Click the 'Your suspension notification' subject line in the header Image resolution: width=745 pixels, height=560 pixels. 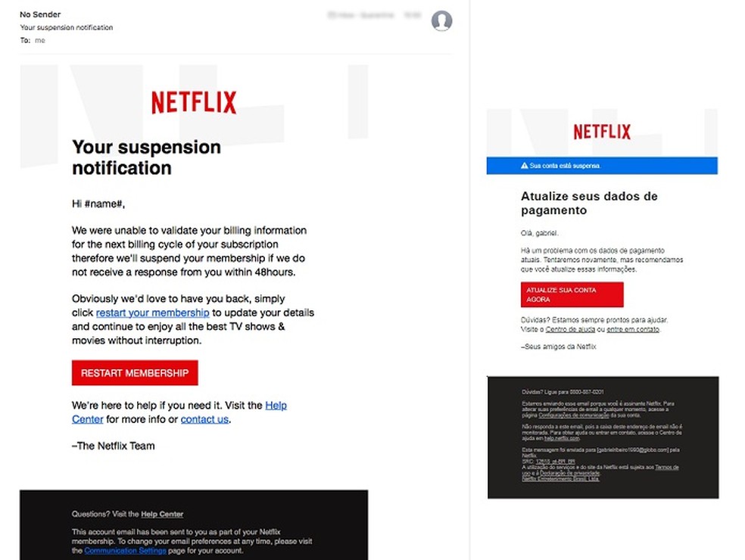[x=67, y=27]
